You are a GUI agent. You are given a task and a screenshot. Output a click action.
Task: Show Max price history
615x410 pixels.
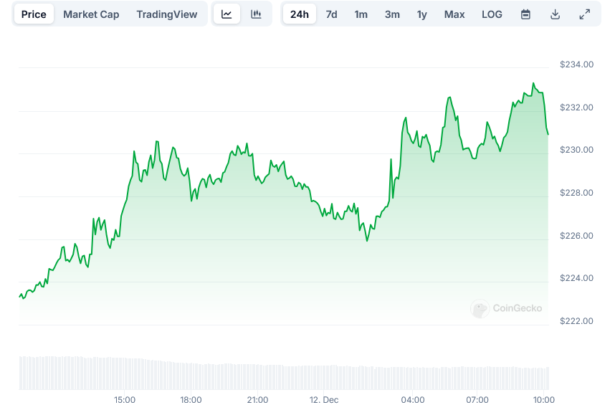click(x=454, y=15)
